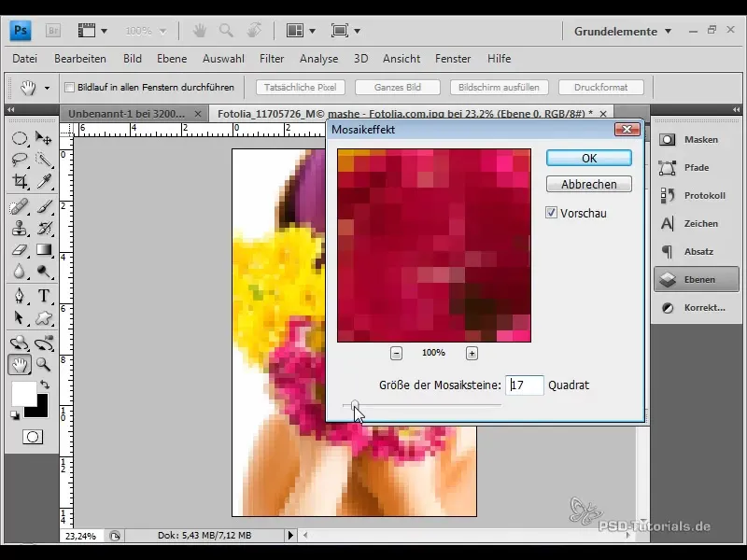Click the Photoshop Ps logo icon

[21, 31]
